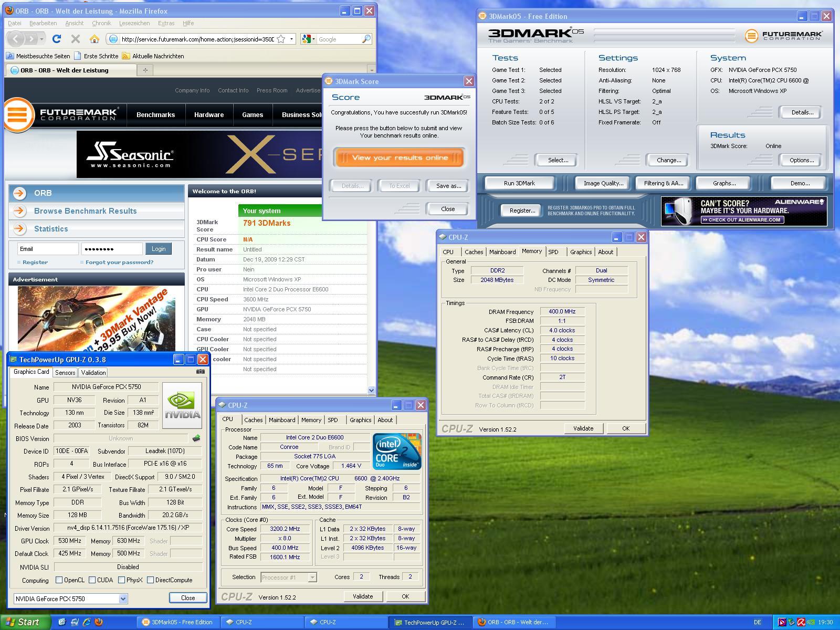Viewport: 840px width, 630px height.
Task: Click the Firefox back arrow button
Action: [x=16, y=39]
